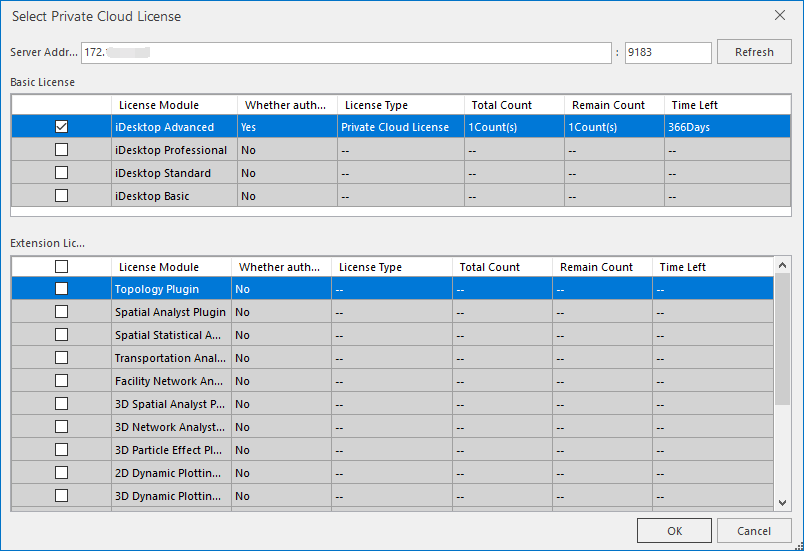Close the Select Private Cloud License dialog
This screenshot has height=551, width=804.
coord(780,16)
